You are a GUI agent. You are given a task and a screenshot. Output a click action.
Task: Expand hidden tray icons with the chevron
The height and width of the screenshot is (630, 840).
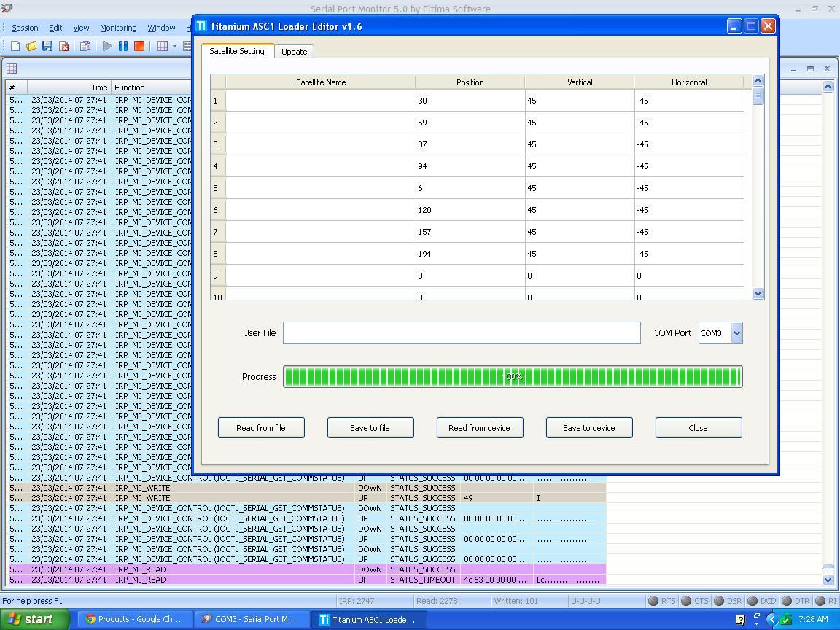[x=772, y=620]
